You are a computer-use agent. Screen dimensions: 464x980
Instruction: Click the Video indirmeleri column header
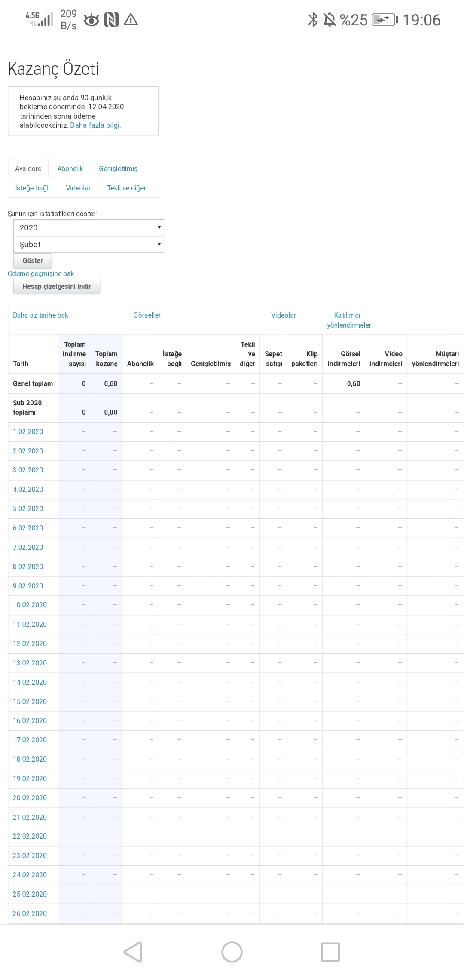click(x=386, y=358)
